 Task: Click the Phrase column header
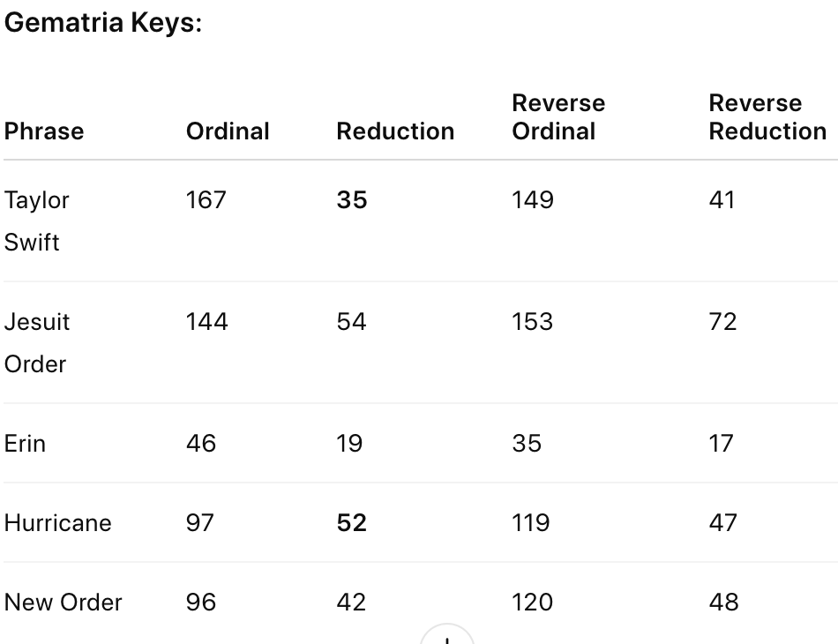point(44,131)
